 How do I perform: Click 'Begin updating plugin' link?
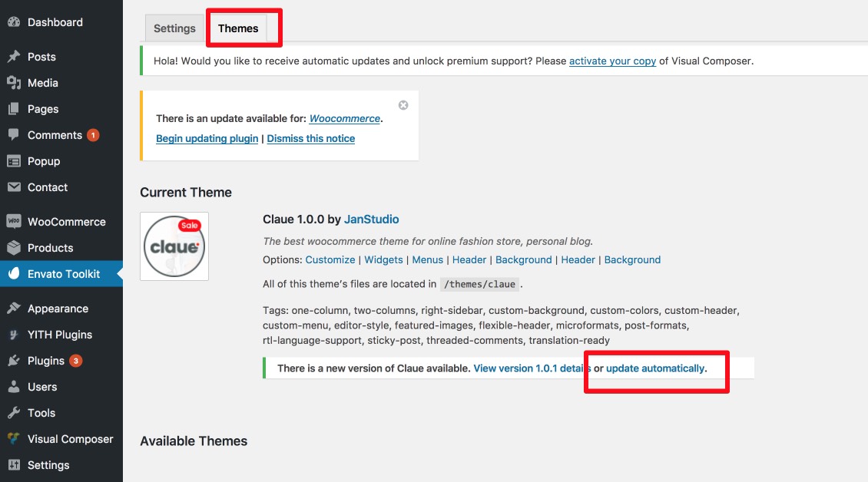tap(207, 138)
